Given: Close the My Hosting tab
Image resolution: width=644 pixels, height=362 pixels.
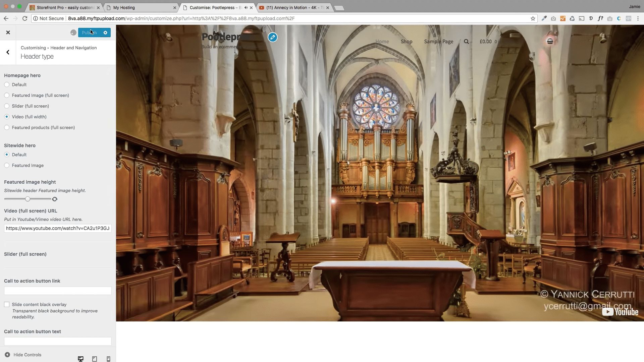Looking at the screenshot, I should (x=174, y=8).
